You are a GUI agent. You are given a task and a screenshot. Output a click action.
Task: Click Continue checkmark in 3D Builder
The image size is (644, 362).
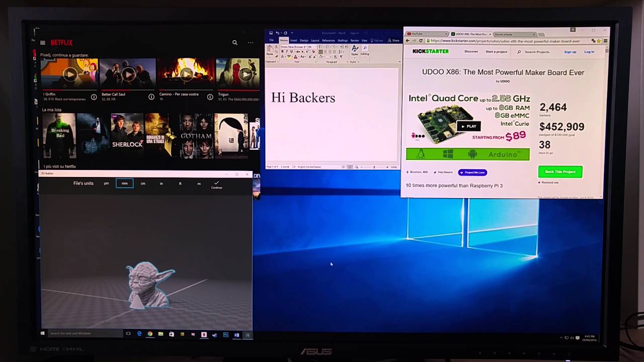(216, 185)
